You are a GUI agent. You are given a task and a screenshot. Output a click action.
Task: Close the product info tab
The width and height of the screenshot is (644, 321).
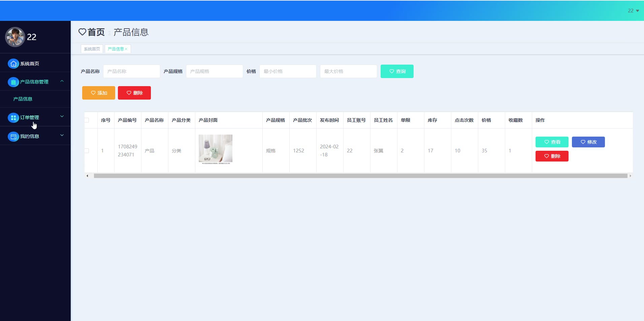(x=126, y=49)
